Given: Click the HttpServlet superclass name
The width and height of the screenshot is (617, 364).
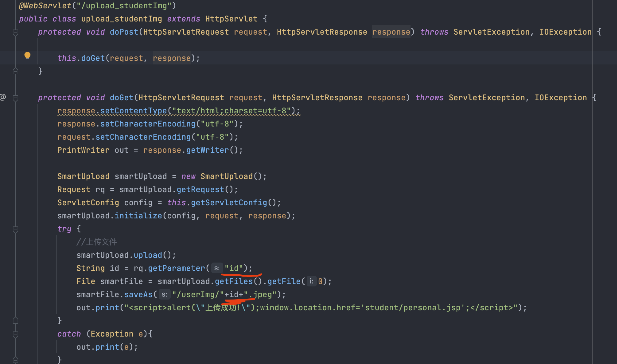Looking at the screenshot, I should (231, 19).
